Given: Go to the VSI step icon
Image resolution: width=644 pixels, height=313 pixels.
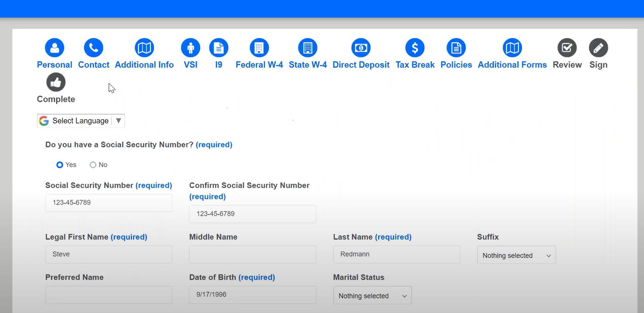Looking at the screenshot, I should tap(190, 48).
